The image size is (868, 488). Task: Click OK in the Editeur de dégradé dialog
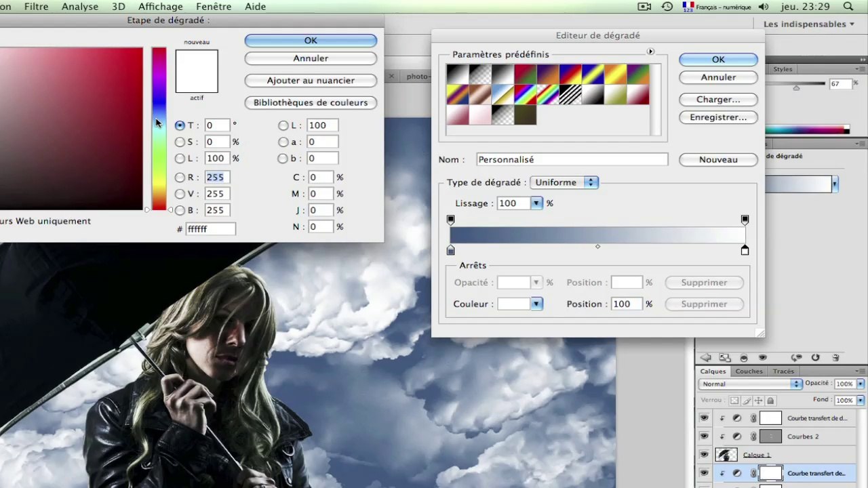718,60
